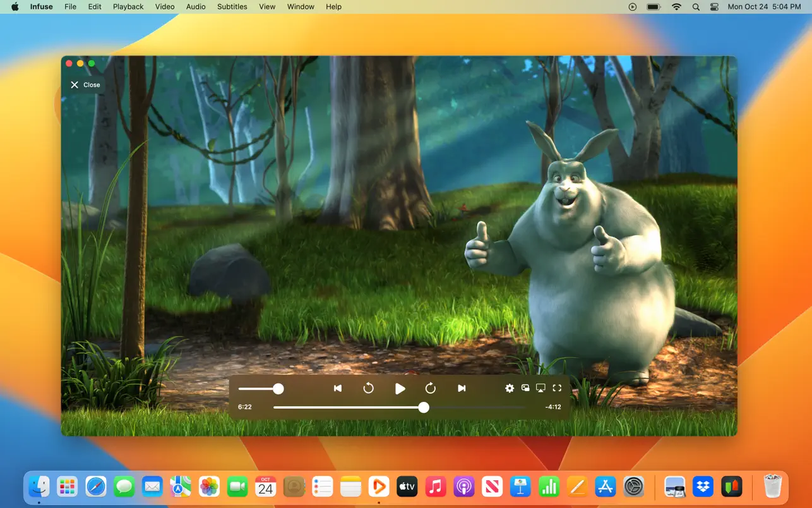This screenshot has width=812, height=508.
Task: Open the Video menu
Action: coord(165,7)
